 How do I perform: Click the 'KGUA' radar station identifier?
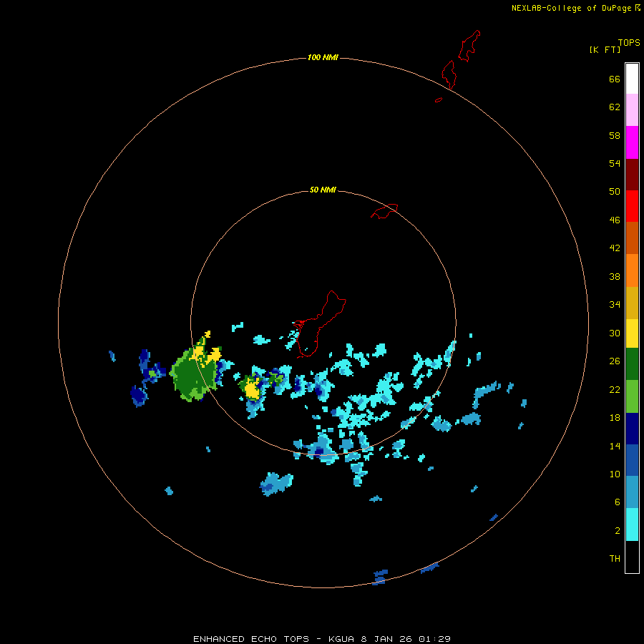341,639
